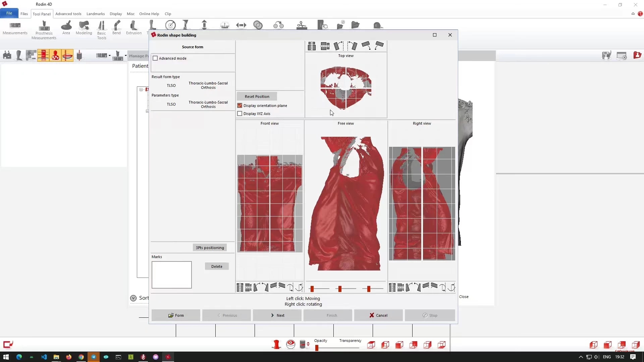
Task: Collapse the patient tree node
Action: (141, 89)
